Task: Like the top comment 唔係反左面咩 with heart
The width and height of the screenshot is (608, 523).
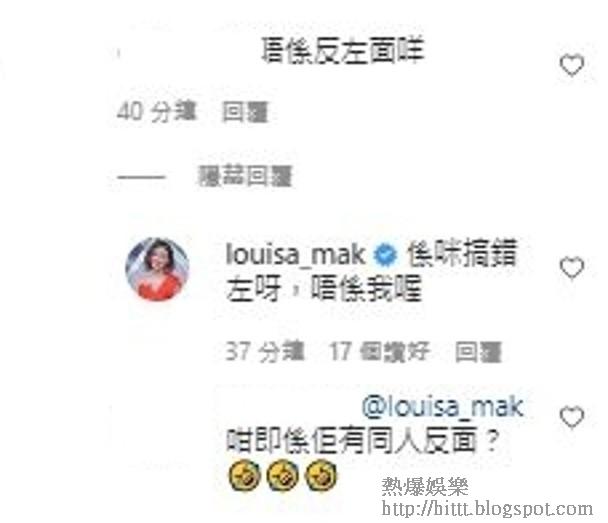Action: 572,66
